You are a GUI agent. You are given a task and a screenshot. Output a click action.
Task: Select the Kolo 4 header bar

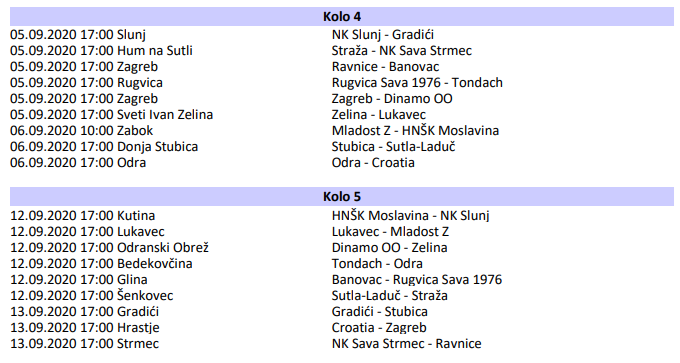coord(342,17)
